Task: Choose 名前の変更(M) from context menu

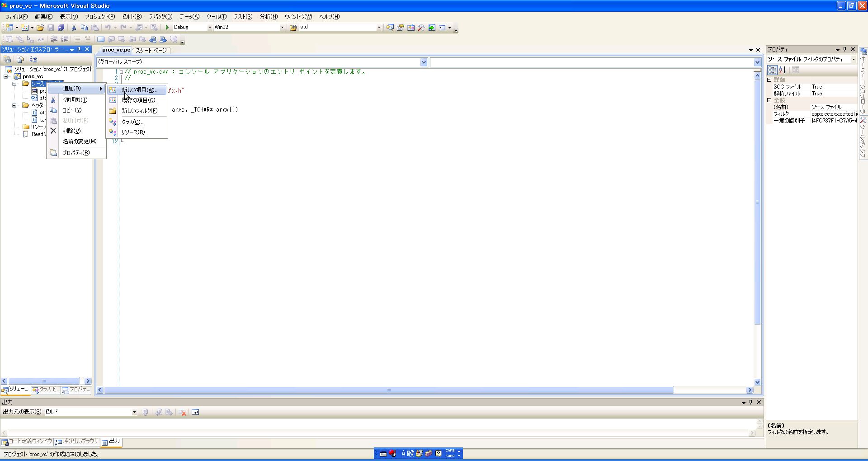Action: 76,141
